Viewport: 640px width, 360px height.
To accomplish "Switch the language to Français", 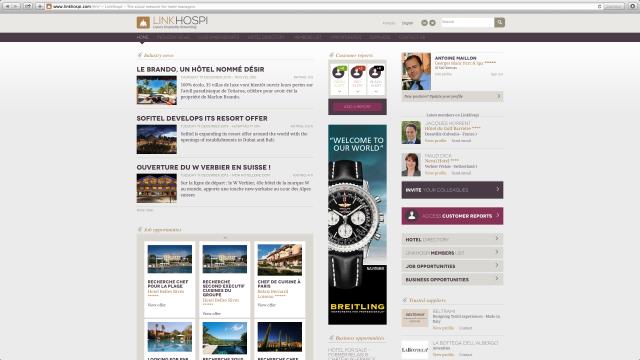I will [x=389, y=23].
